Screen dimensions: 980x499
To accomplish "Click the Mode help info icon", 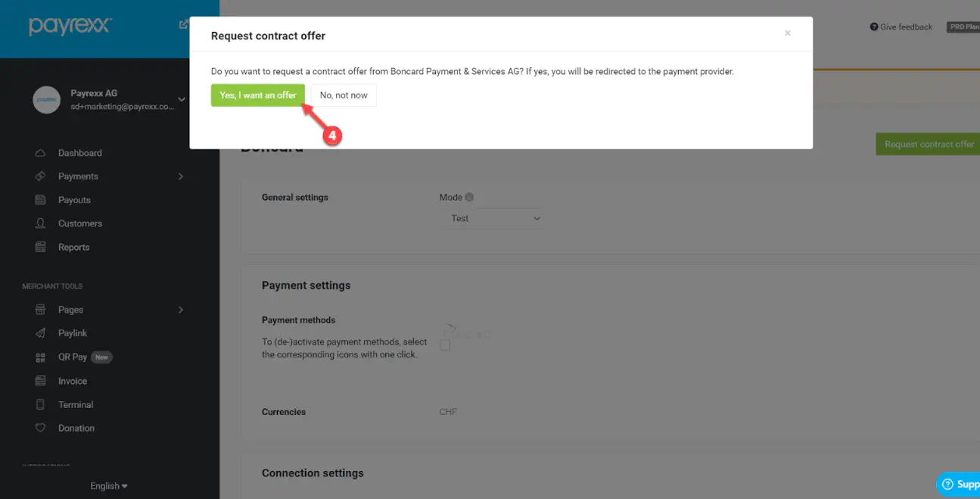I will pos(469,197).
